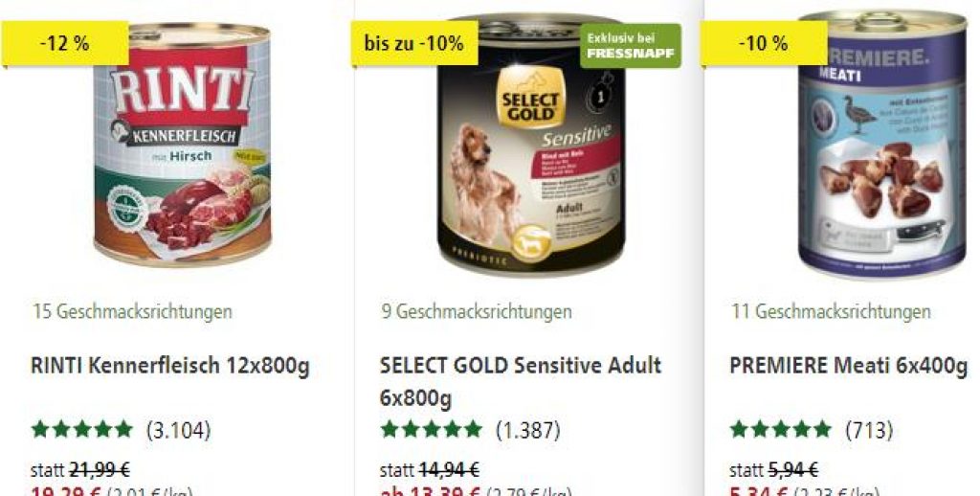Open the PREMIERE Meati can image
This screenshot has width=980, height=496.
(x=881, y=144)
